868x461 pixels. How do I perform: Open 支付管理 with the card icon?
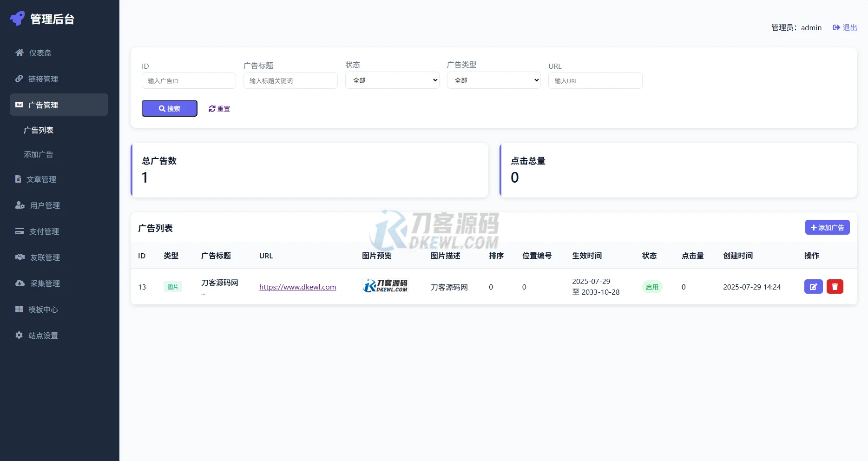pos(19,231)
